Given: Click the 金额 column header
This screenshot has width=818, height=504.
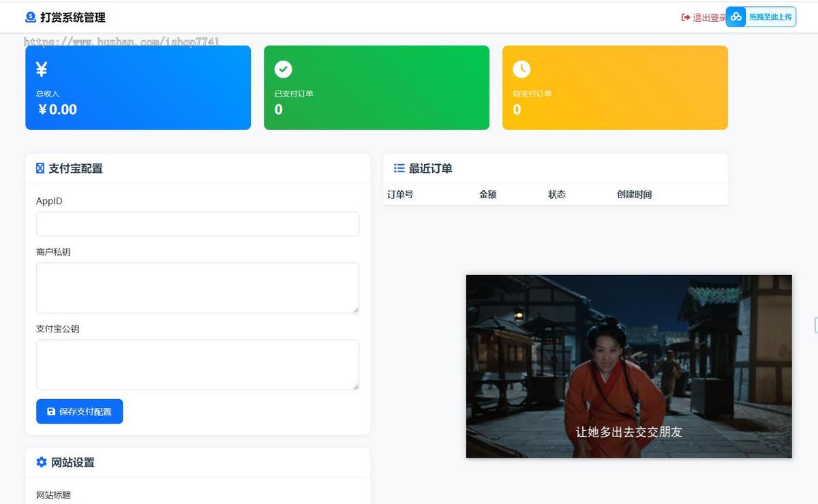Looking at the screenshot, I should pos(488,195).
